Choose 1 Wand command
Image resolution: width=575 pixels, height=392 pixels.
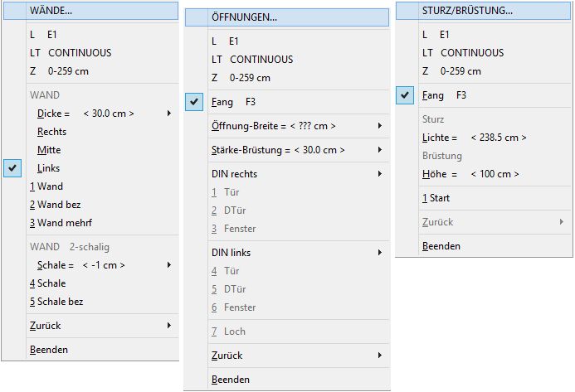(46, 186)
